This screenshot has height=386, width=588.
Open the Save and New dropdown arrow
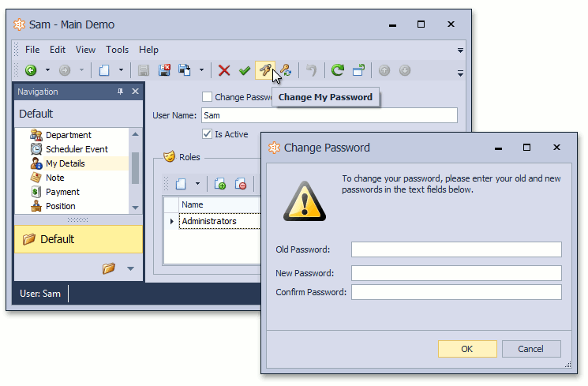click(x=201, y=70)
